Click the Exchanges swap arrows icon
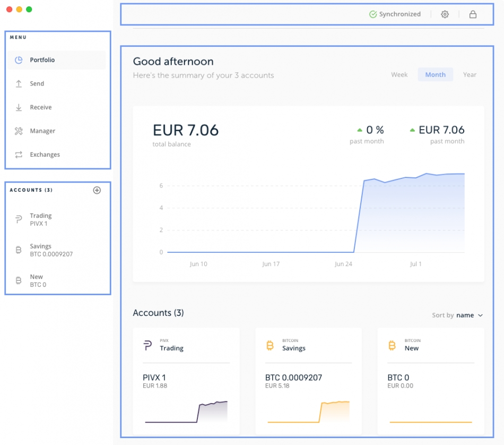Screen dimensions: 504x445 tap(19, 155)
